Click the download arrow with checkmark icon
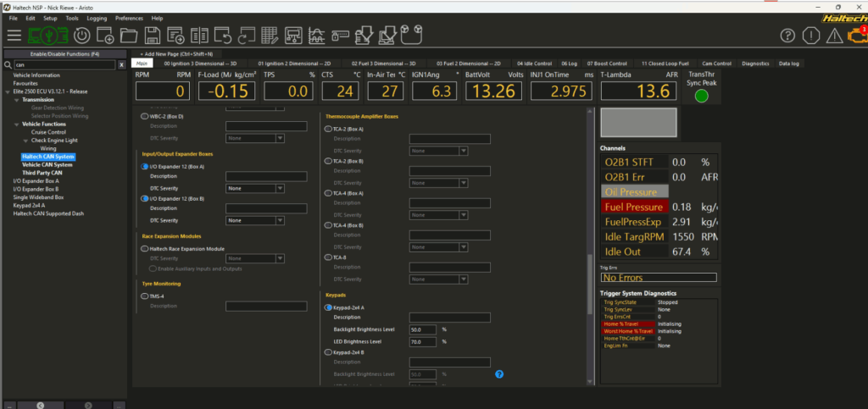Image resolution: width=868 pixels, height=409 pixels. (387, 36)
